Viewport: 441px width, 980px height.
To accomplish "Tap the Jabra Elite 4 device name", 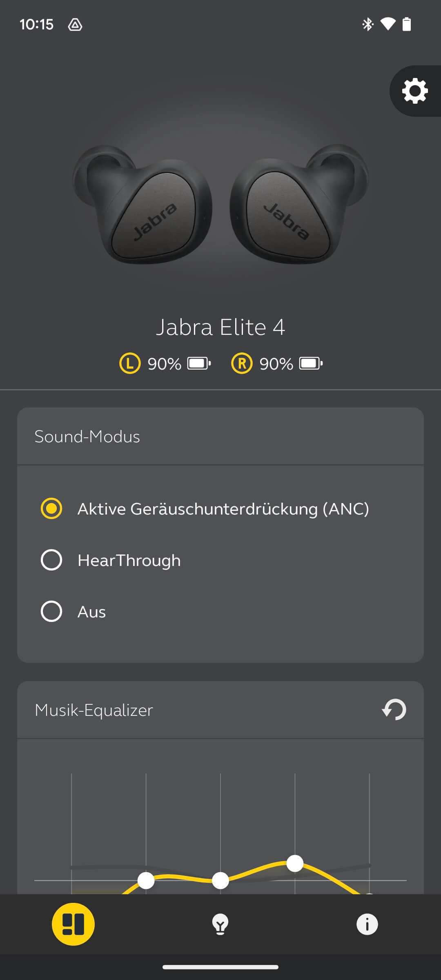I will pyautogui.click(x=220, y=327).
